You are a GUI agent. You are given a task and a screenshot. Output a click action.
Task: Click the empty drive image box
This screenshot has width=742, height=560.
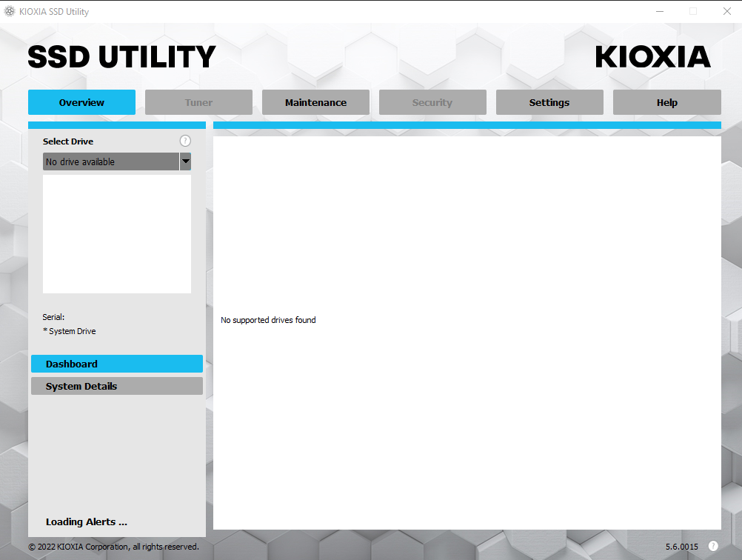click(117, 234)
